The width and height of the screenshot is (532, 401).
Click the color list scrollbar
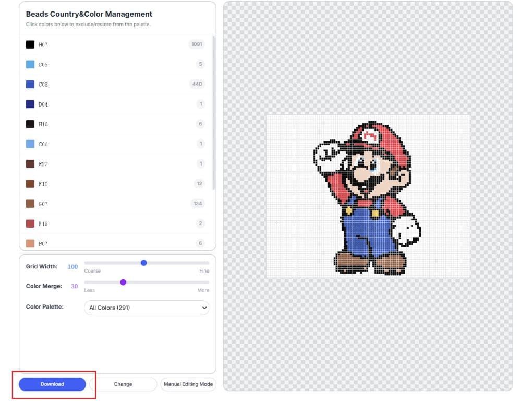[213, 112]
